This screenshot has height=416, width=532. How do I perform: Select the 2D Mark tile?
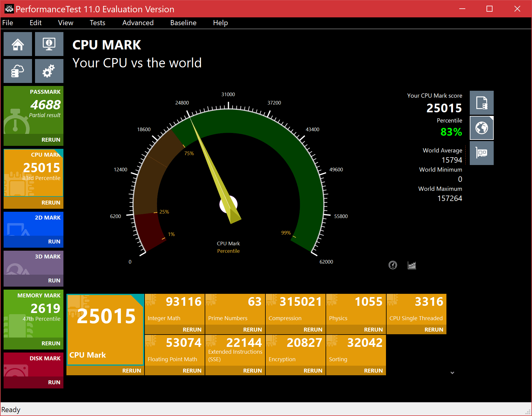tap(34, 224)
